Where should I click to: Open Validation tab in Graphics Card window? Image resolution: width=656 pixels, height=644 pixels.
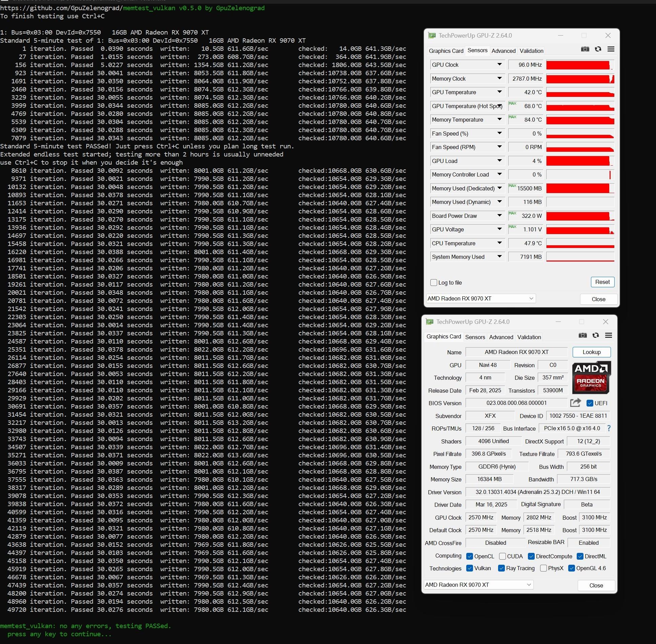tap(529, 337)
